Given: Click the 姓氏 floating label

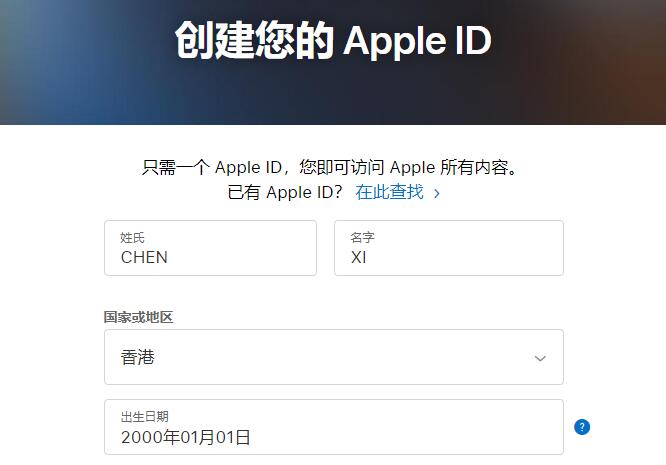Looking at the screenshot, I should click(x=133, y=237).
